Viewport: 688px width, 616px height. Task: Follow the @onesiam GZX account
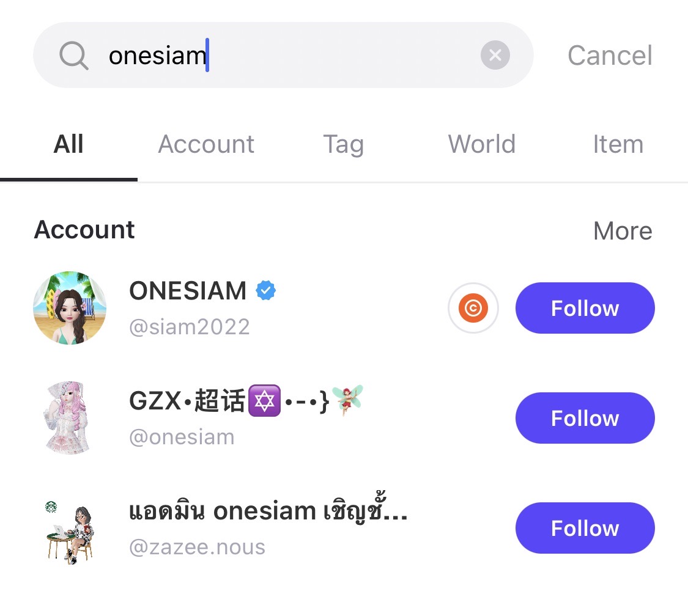coord(585,419)
